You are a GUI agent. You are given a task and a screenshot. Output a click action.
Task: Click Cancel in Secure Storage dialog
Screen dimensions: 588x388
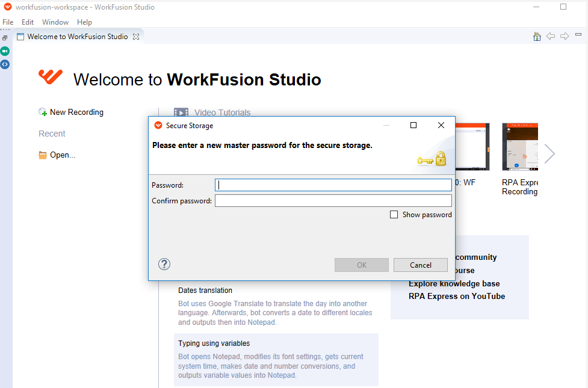pos(420,265)
